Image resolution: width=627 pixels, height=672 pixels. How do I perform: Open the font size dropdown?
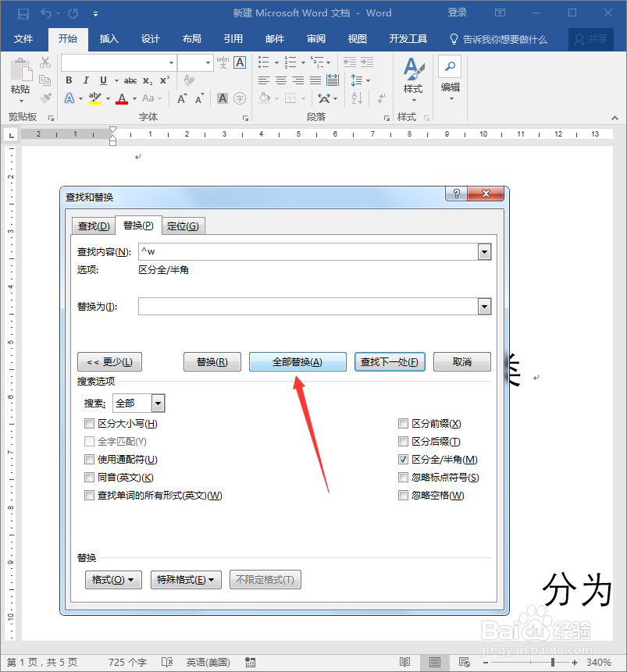coord(208,62)
